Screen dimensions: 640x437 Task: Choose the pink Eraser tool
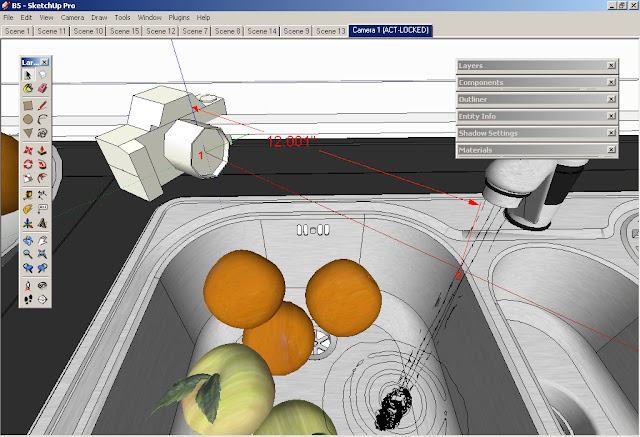42,88
